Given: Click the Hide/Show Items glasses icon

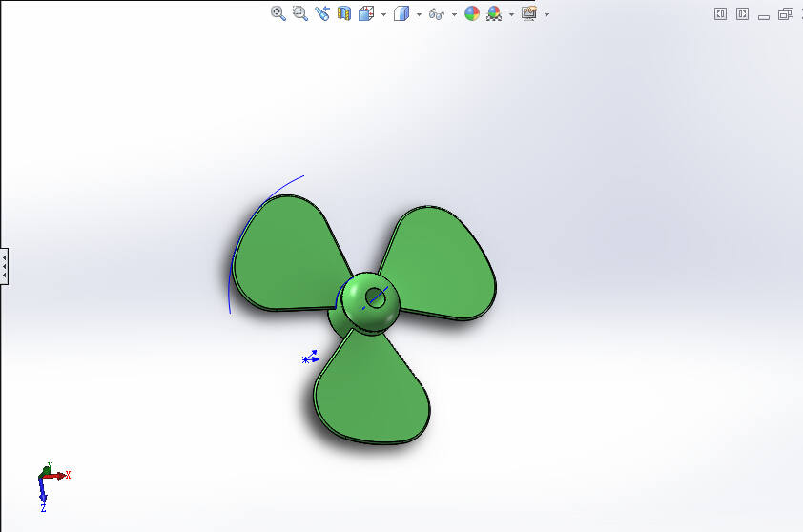Looking at the screenshot, I should [437, 14].
